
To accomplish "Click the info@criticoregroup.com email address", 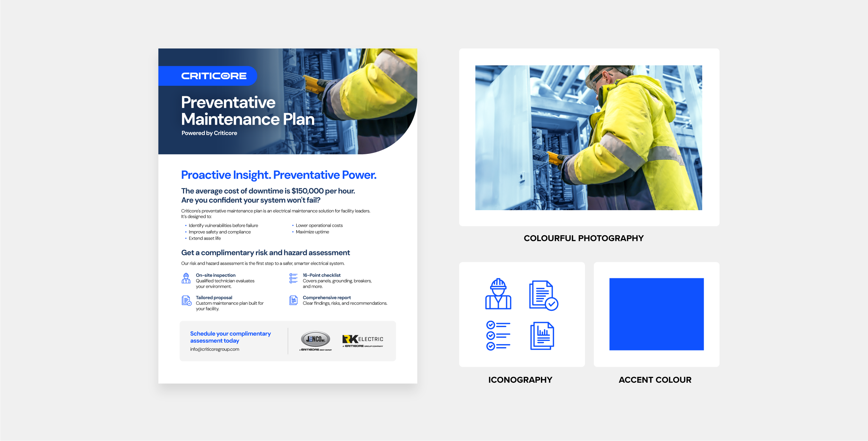I will pyautogui.click(x=215, y=349).
